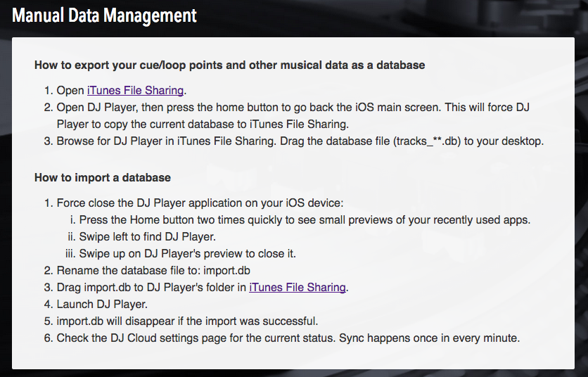The image size is (588, 377).
Task: Open iTunes File Sharing link after "Drag import.db"
Action: [298, 288]
